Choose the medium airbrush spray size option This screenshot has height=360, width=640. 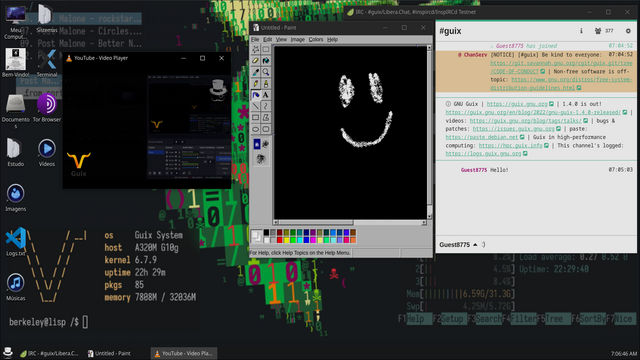(266, 144)
